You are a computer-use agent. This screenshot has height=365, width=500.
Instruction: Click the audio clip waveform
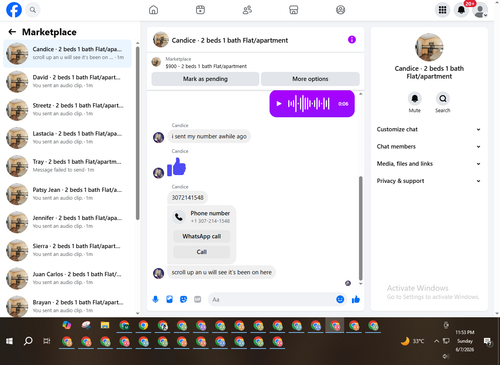click(x=309, y=104)
